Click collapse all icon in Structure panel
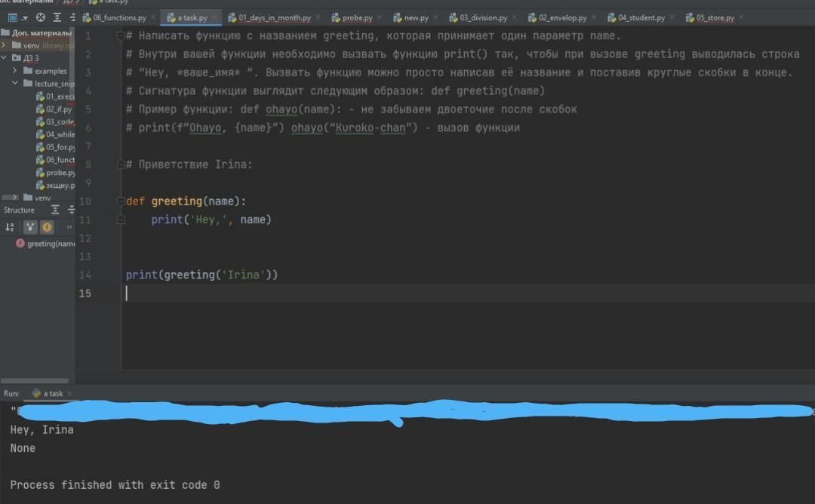This screenshot has width=815, height=504. (x=71, y=210)
